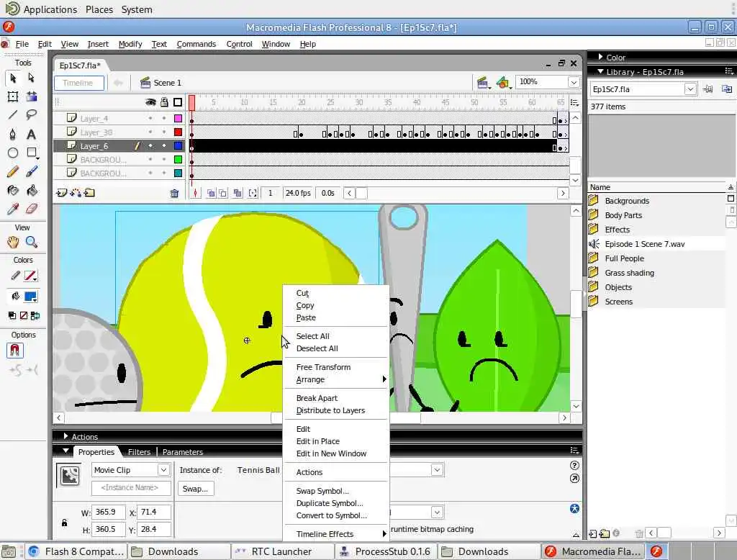Toggle lock all layers padlock icon

coord(164,102)
